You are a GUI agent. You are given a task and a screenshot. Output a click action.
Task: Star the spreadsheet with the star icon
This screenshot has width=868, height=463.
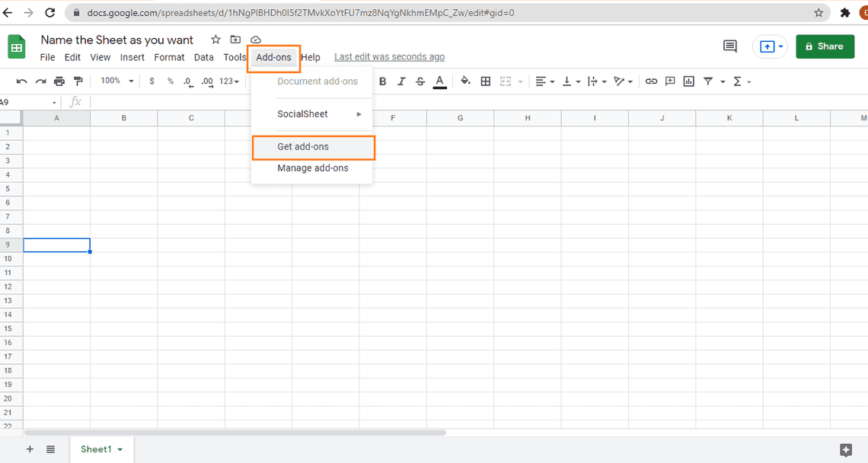(215, 40)
